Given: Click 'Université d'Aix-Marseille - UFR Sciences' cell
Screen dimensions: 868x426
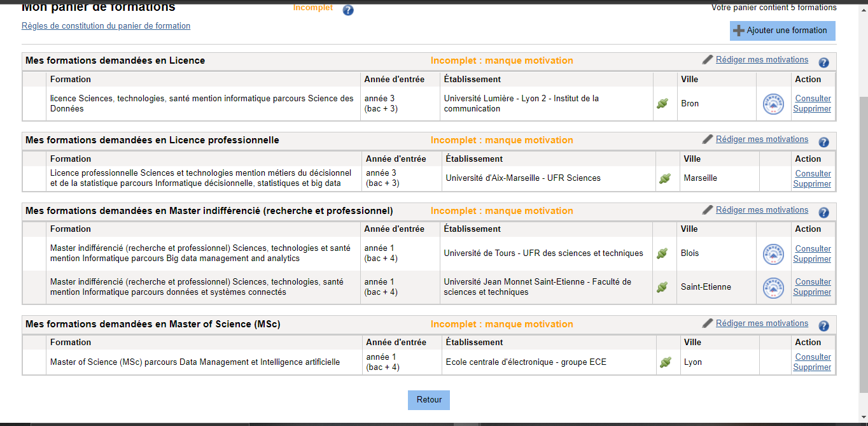Looking at the screenshot, I should (x=550, y=178).
